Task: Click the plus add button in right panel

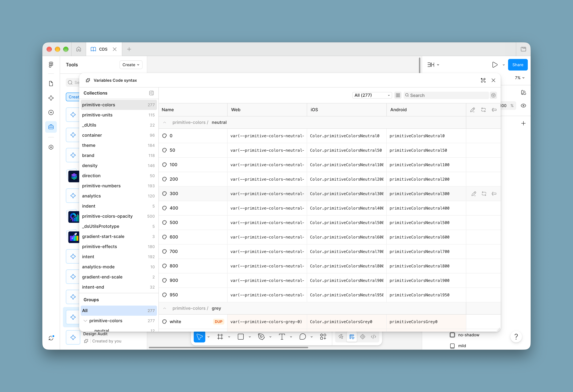Action: pyautogui.click(x=523, y=123)
